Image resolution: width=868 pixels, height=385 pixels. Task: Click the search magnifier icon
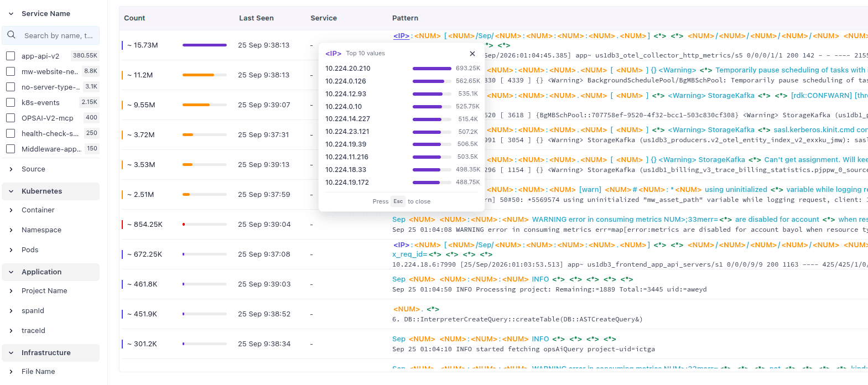click(x=11, y=35)
